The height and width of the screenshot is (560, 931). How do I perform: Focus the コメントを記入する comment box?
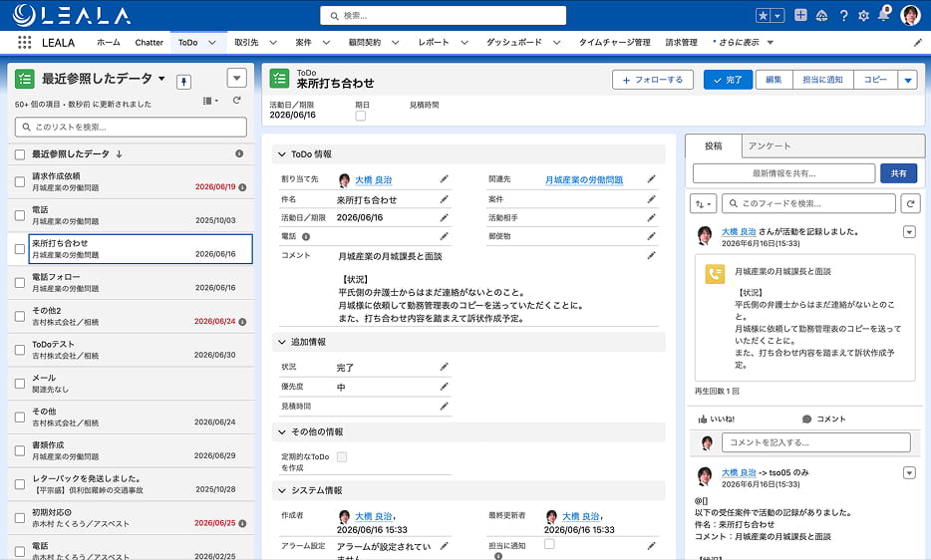tap(815, 442)
